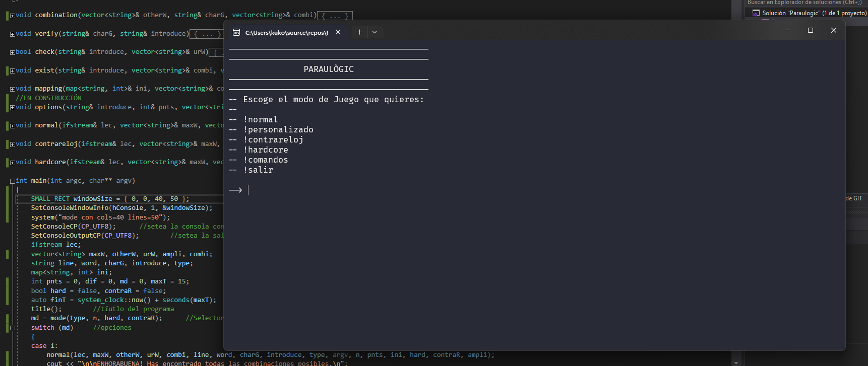Image resolution: width=868 pixels, height=366 pixels.
Task: Switch to the GIT tab in side panel
Action: coord(854,198)
